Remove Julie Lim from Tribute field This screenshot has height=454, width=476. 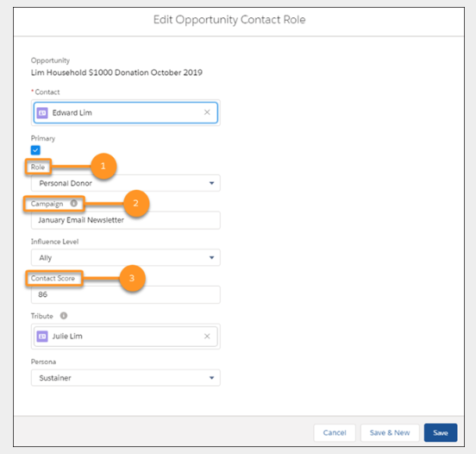(x=207, y=336)
